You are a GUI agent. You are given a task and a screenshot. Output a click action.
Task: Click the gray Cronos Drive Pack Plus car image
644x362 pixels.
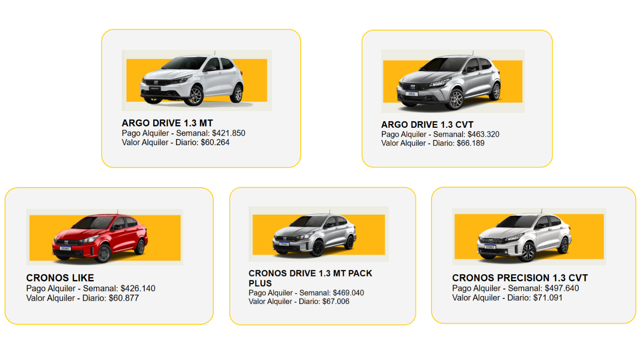point(319,234)
